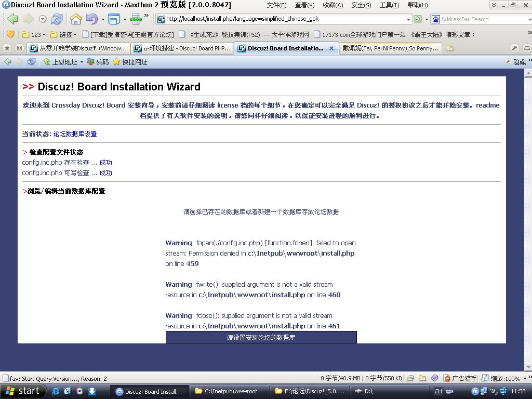Click the 论坛数据库设置 status link
This screenshot has height=399, width=532.
75,134
